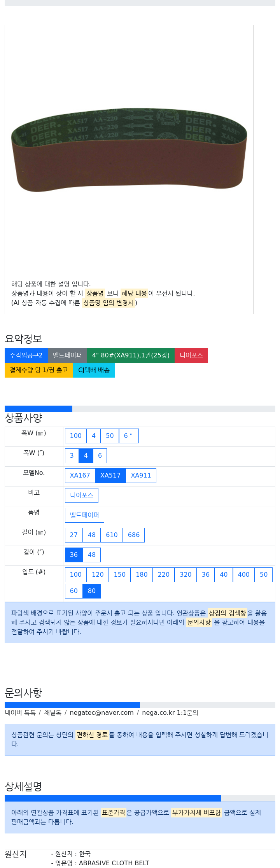The image size is (280, 868).
Task: Select the 벨트페이퍼 summary tag
Action: pyautogui.click(x=67, y=355)
